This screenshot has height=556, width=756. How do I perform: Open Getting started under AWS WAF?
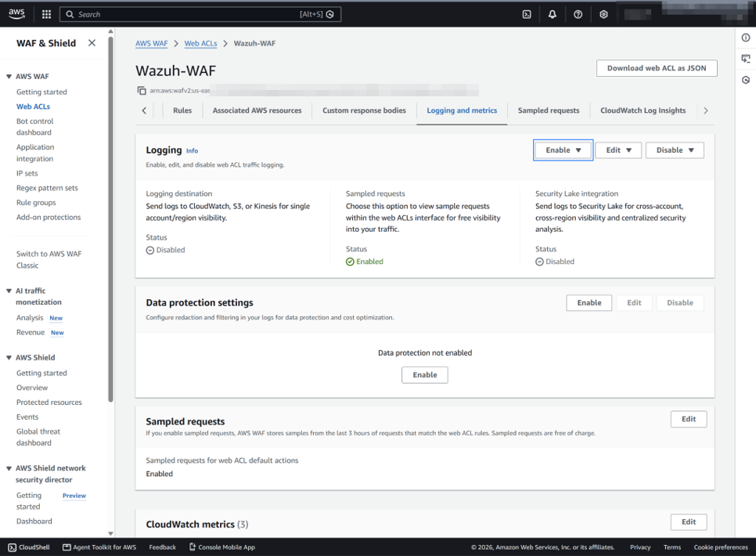(x=41, y=92)
